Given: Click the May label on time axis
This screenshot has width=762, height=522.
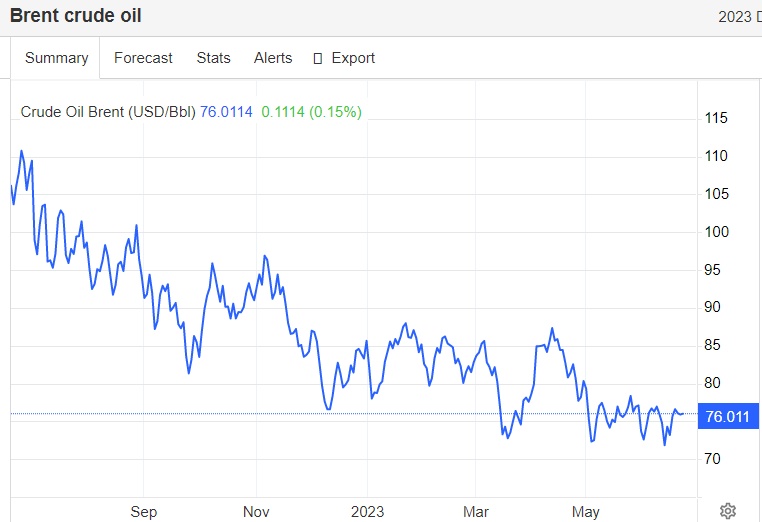Looking at the screenshot, I should click(585, 512).
